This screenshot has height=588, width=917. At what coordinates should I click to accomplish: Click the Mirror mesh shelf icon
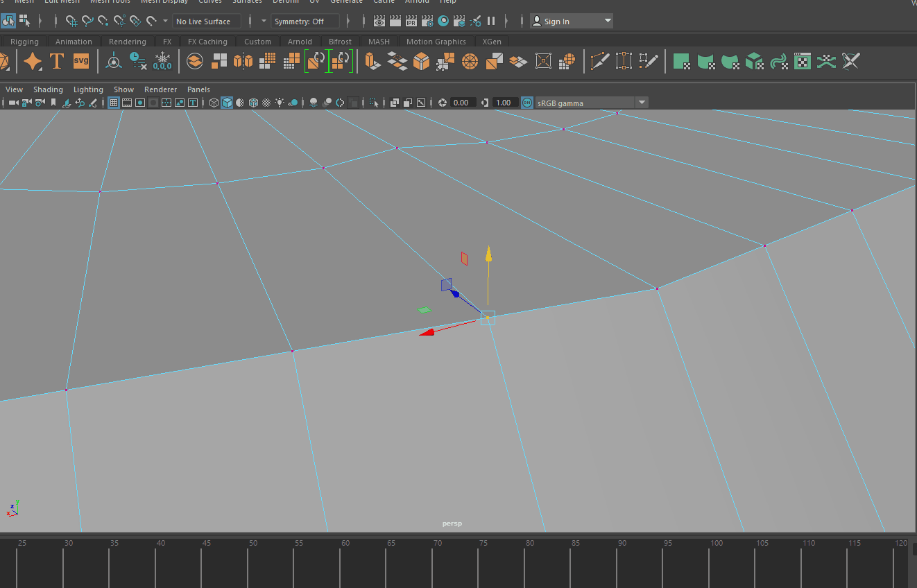pyautogui.click(x=243, y=61)
